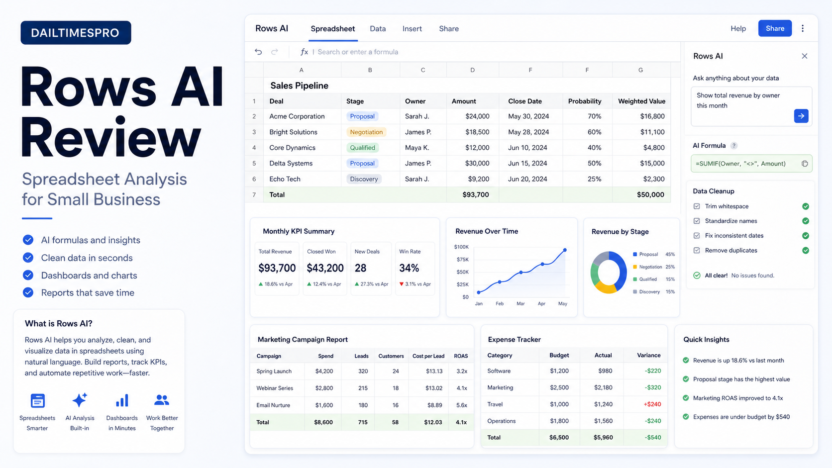Copy the AI formula with copy icon

(804, 163)
